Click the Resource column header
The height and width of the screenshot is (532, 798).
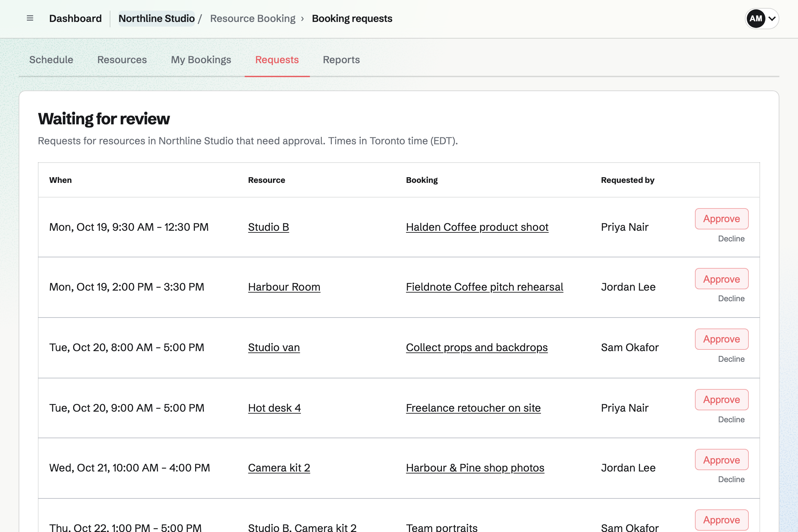[x=266, y=180]
